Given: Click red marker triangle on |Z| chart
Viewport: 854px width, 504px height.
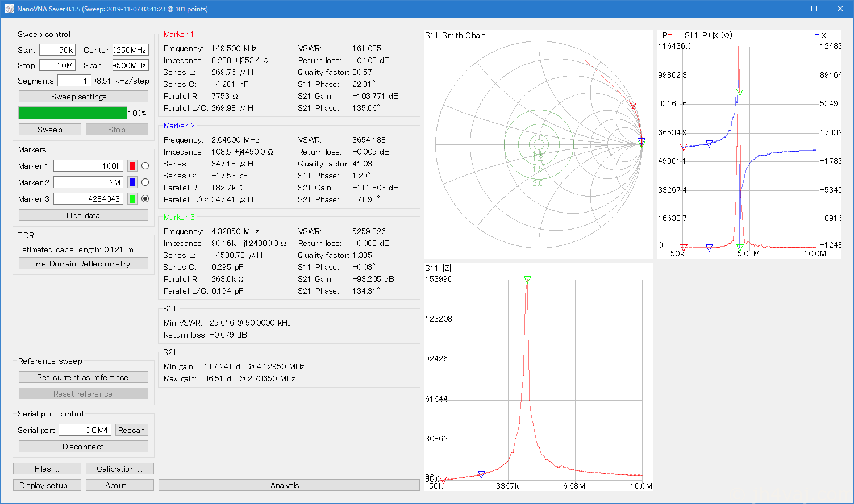Looking at the screenshot, I should pyautogui.click(x=444, y=480).
